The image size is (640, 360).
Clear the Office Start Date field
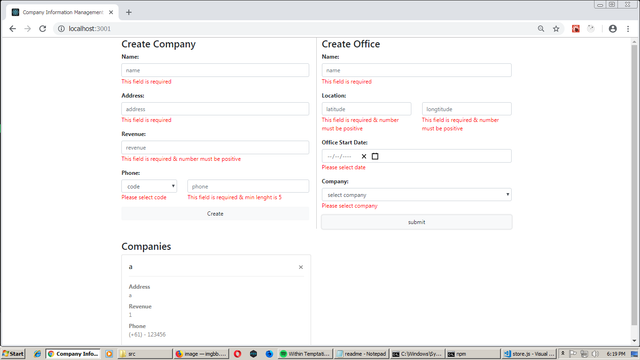pyautogui.click(x=364, y=156)
